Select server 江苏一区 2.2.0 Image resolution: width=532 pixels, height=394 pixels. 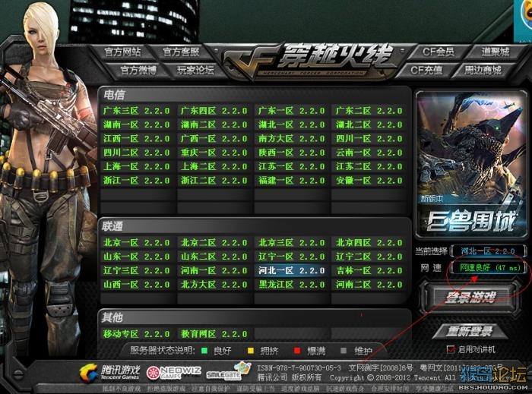(x=291, y=166)
